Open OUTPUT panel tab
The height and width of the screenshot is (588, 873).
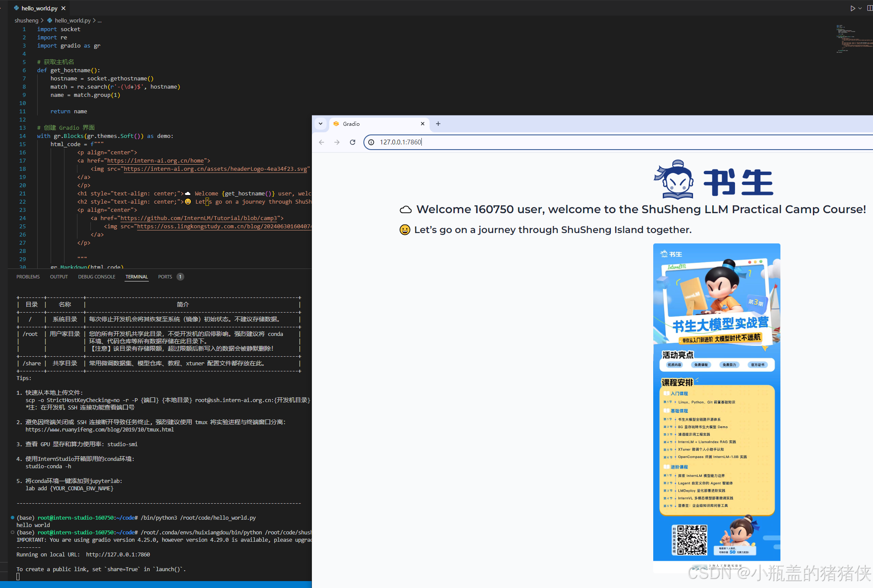coord(59,277)
